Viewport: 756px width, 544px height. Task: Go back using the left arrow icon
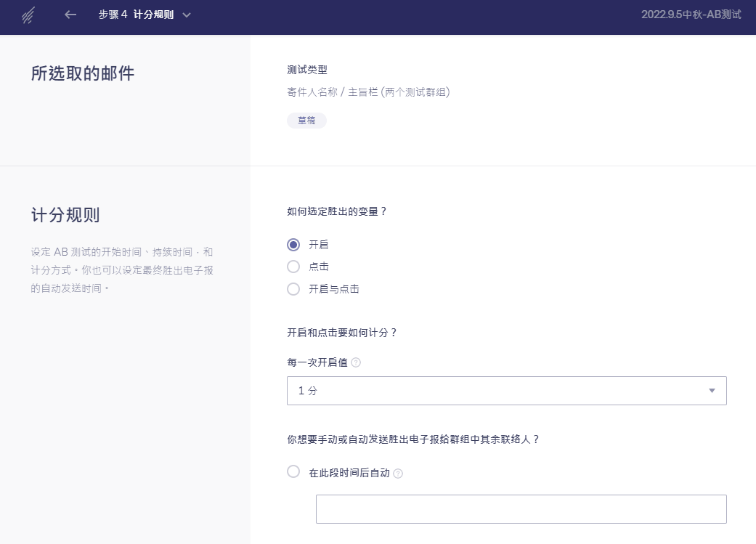(70, 15)
